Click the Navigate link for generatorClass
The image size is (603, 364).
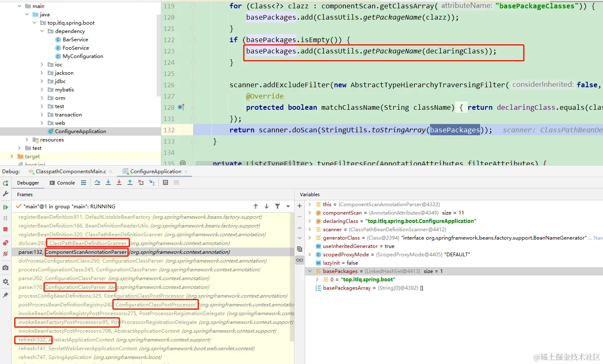pos(598,238)
